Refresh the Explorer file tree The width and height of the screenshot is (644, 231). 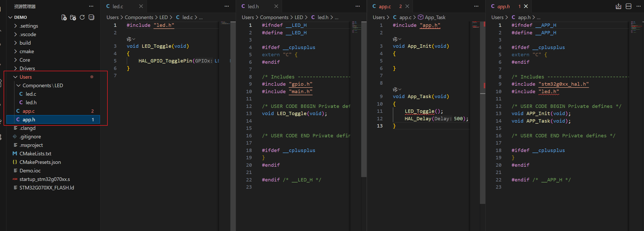coord(82,18)
